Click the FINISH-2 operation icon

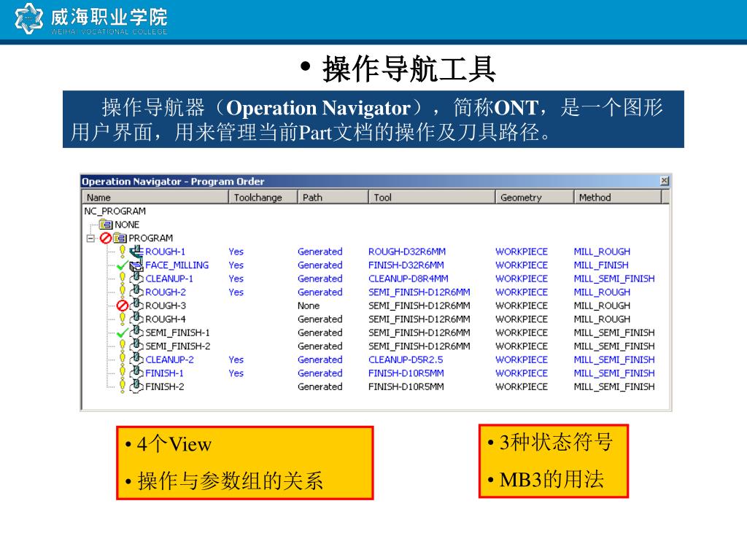136,386
